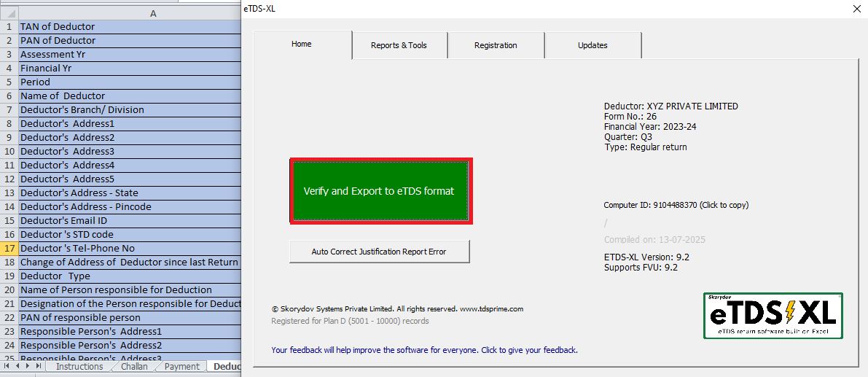Open the Payment sheet tab
The height and width of the screenshot is (377, 868).
point(182,367)
